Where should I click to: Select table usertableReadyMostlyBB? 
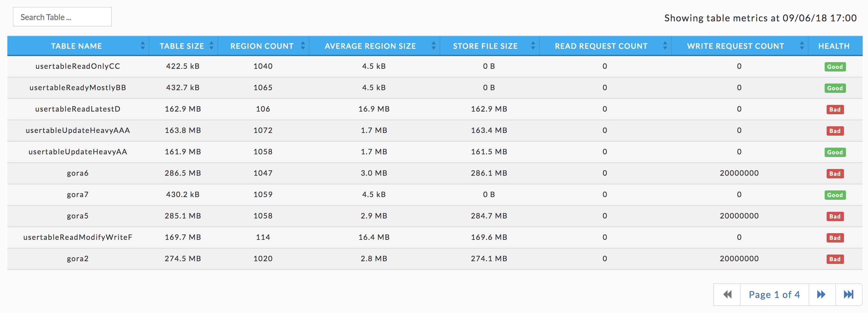(78, 88)
